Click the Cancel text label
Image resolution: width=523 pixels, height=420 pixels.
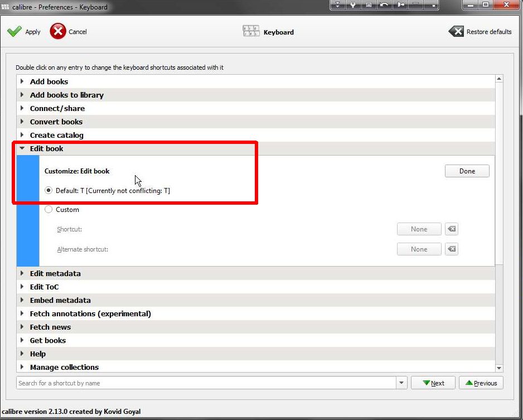pyautogui.click(x=78, y=32)
